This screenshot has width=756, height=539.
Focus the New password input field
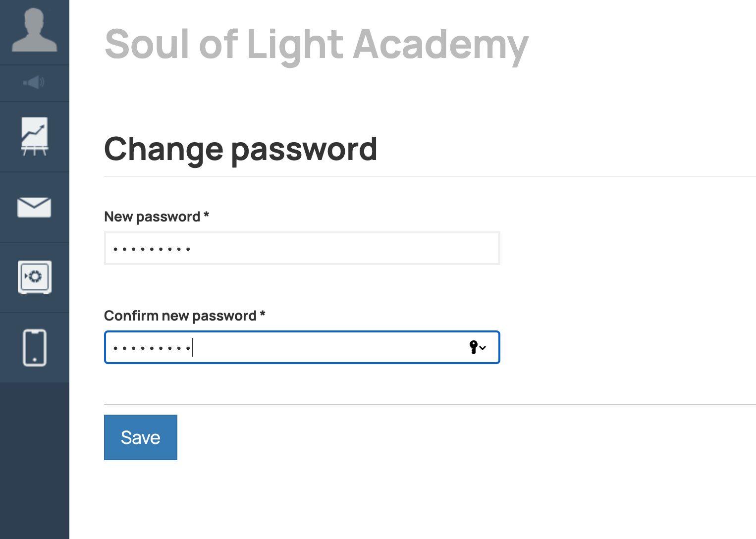(302, 248)
